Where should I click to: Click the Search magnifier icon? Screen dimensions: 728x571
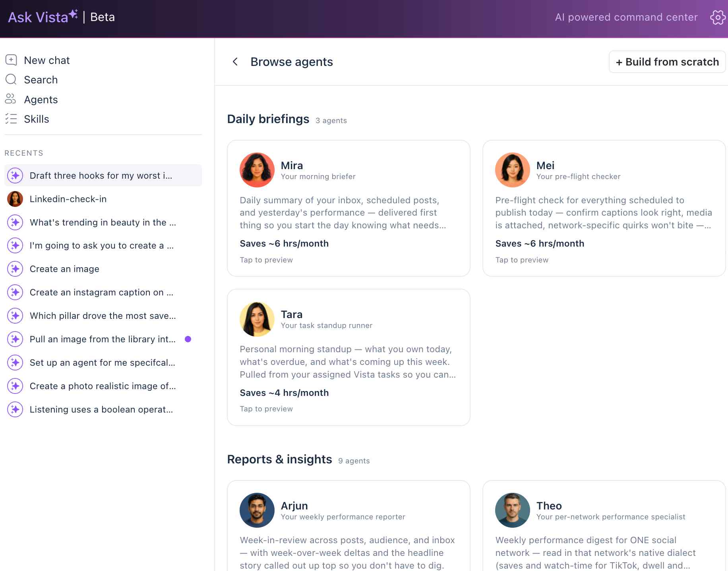(11, 79)
